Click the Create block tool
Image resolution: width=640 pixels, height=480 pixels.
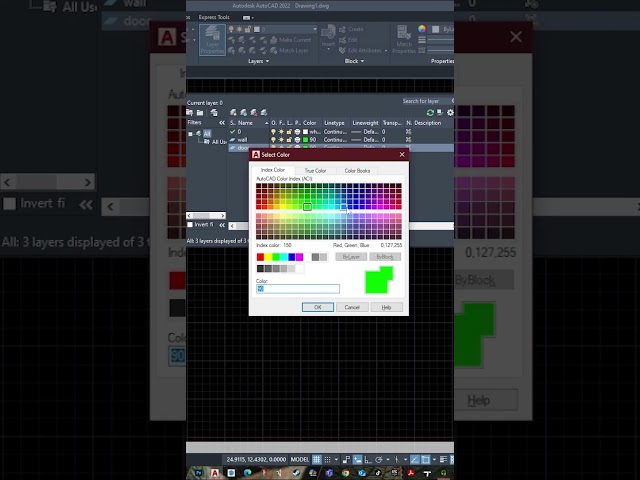pyautogui.click(x=351, y=29)
